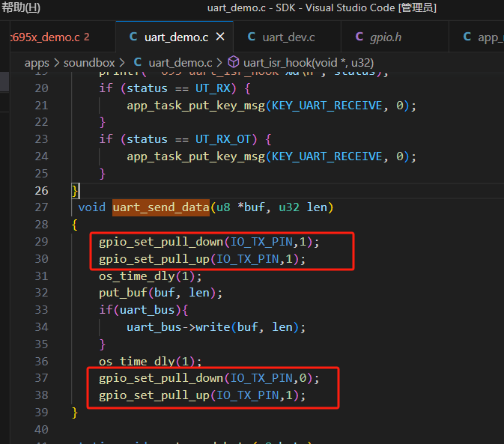Expand the chevron after uart_demo.c breadcrumb
This screenshot has height=444, width=504.
(x=219, y=63)
